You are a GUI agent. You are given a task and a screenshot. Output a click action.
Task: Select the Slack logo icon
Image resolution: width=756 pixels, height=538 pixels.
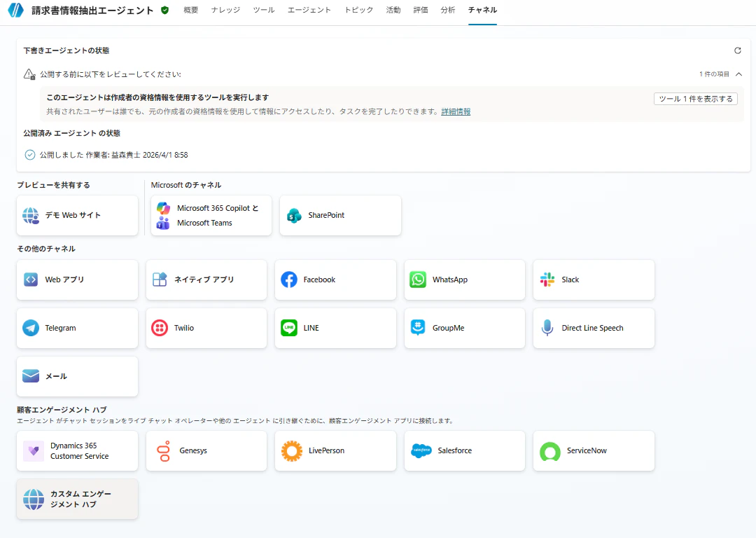point(547,280)
